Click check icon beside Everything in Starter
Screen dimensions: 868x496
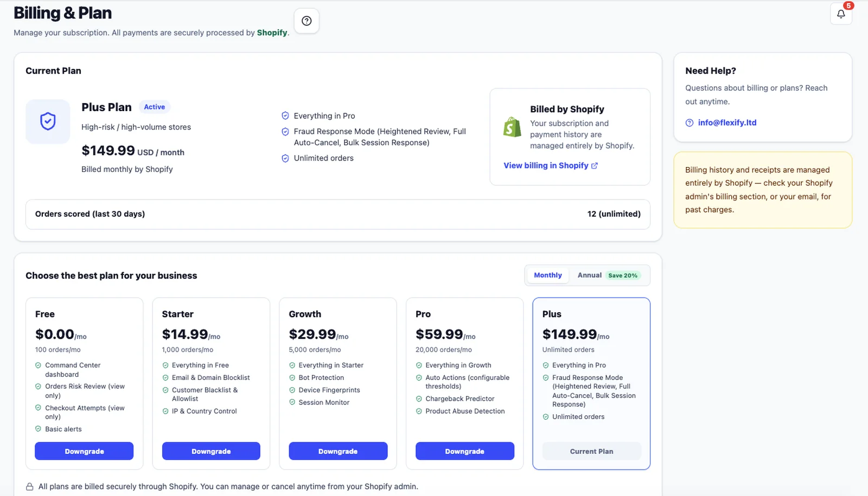click(x=292, y=365)
